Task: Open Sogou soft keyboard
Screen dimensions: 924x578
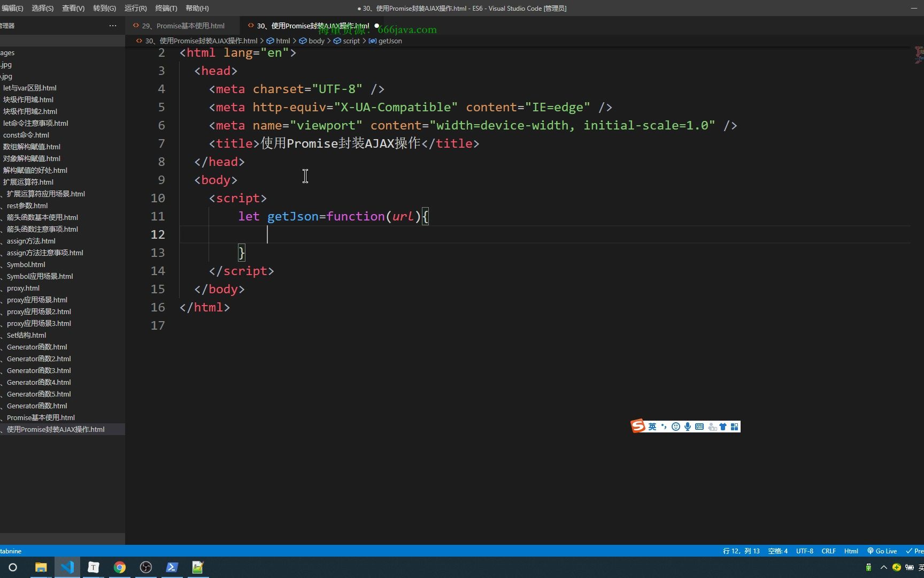Action: click(699, 427)
